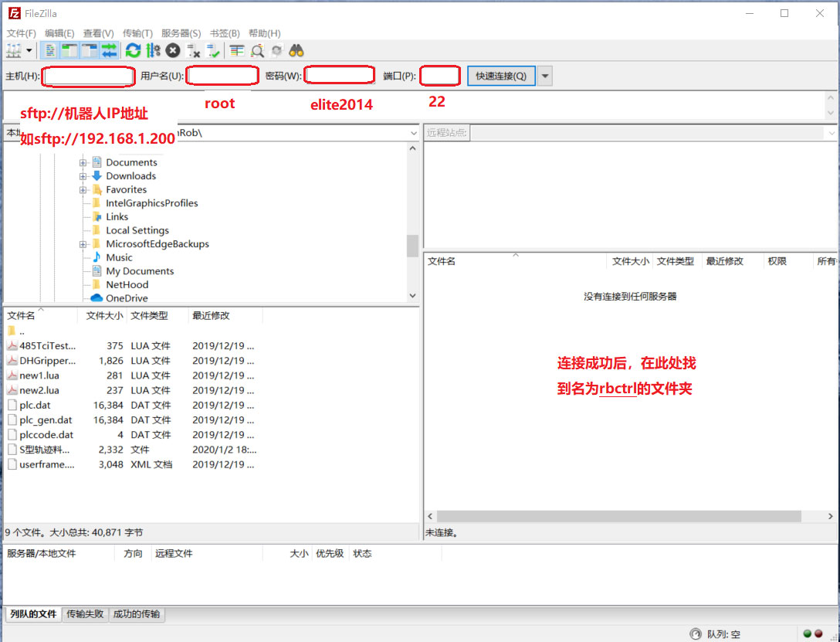This screenshot has width=840, height=642.
Task: Open the Site Manager icon
Action: (13, 51)
